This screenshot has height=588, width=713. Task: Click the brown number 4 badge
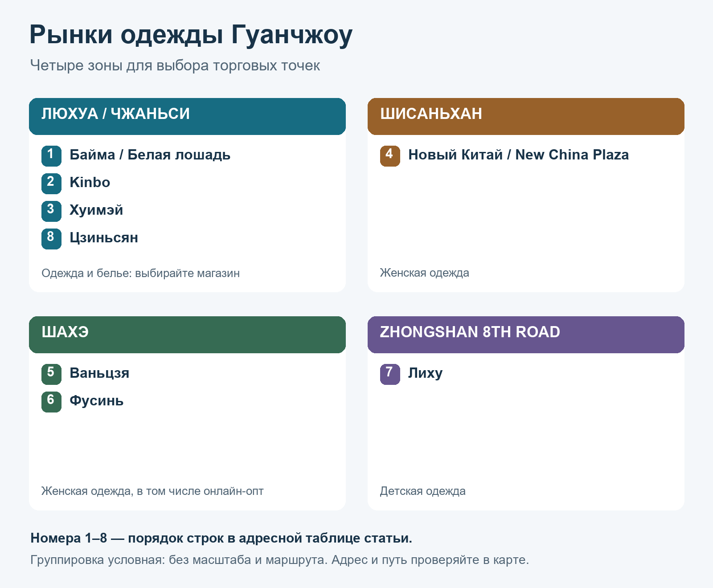pos(390,156)
